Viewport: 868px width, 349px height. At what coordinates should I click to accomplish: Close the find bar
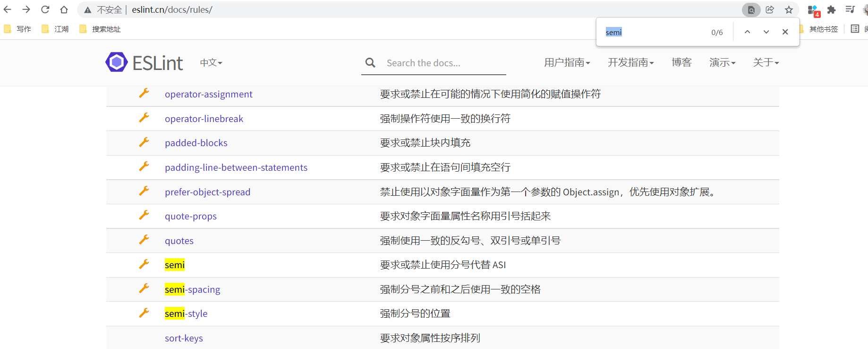[785, 32]
